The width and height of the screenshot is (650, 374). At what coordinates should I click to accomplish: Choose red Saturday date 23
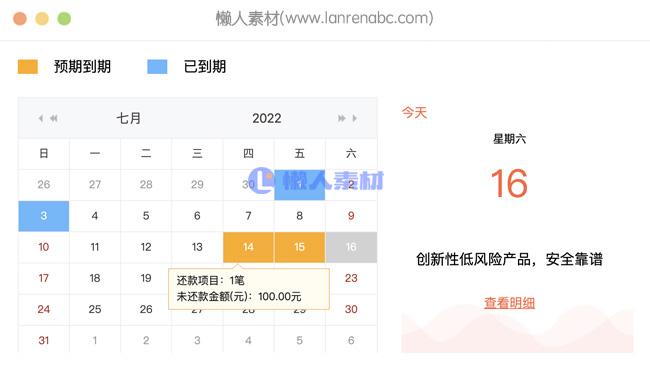coord(351,278)
